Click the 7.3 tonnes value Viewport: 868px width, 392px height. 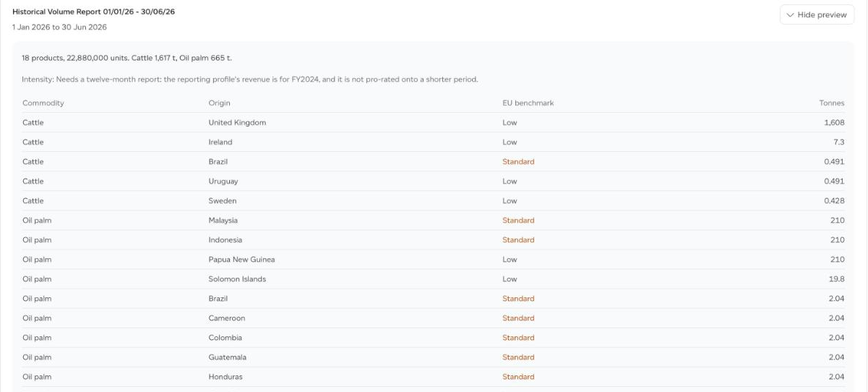839,142
